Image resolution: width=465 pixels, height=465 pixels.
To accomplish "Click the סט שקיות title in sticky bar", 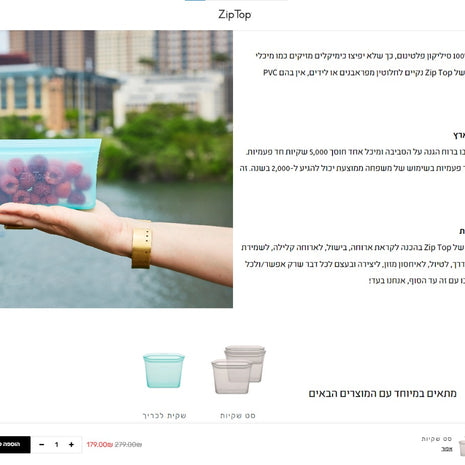I will [x=436, y=439].
